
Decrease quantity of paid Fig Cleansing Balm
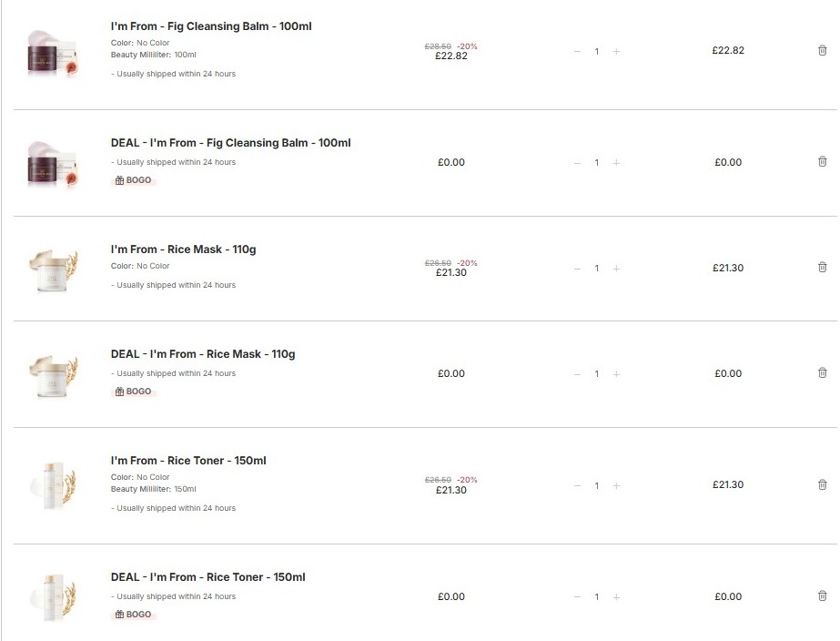[577, 52]
